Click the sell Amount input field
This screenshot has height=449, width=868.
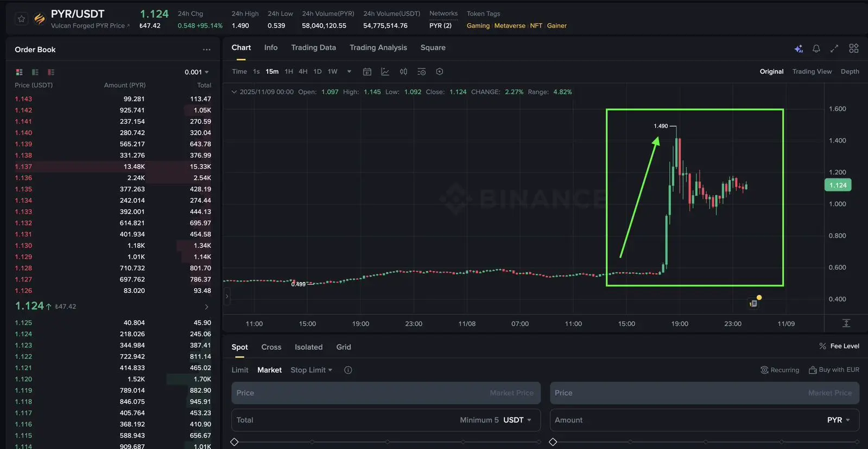705,420
